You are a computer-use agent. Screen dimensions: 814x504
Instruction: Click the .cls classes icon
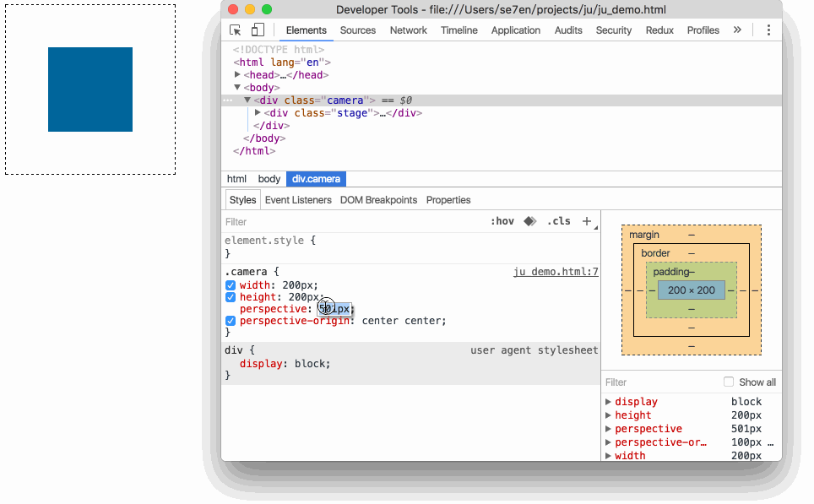[558, 221]
